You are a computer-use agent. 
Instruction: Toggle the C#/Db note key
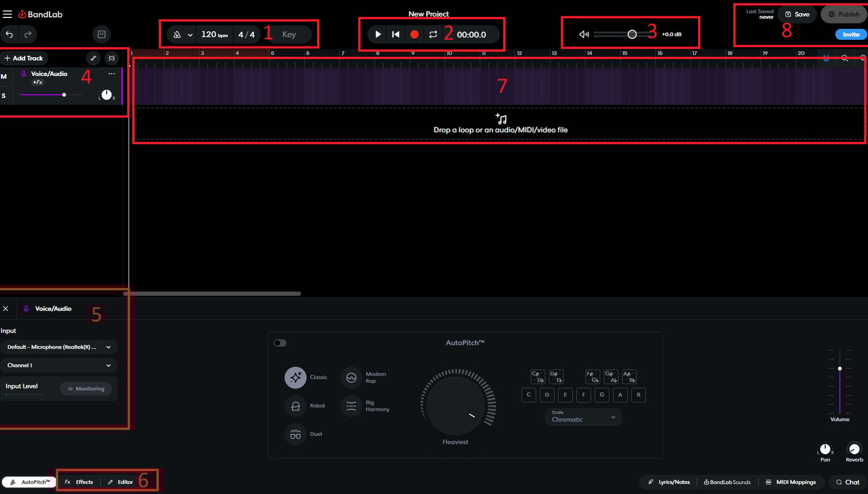point(538,377)
